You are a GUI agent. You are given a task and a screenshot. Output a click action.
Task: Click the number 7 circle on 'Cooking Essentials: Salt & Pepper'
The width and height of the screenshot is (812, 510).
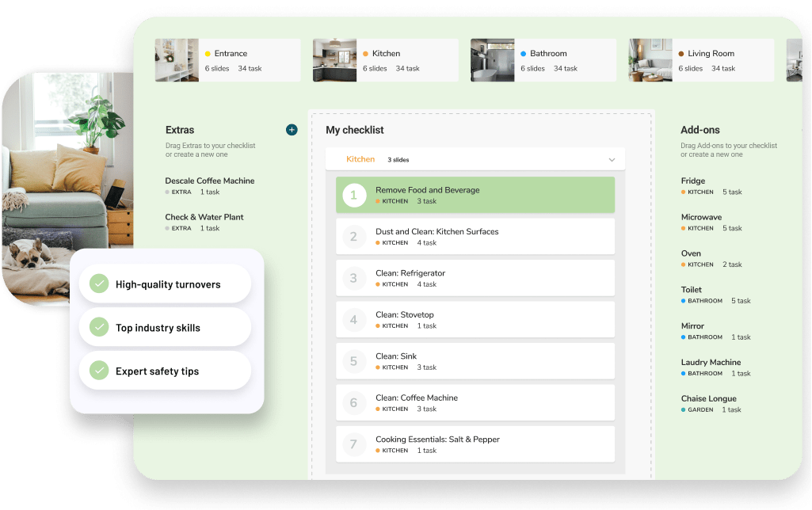pyautogui.click(x=354, y=443)
